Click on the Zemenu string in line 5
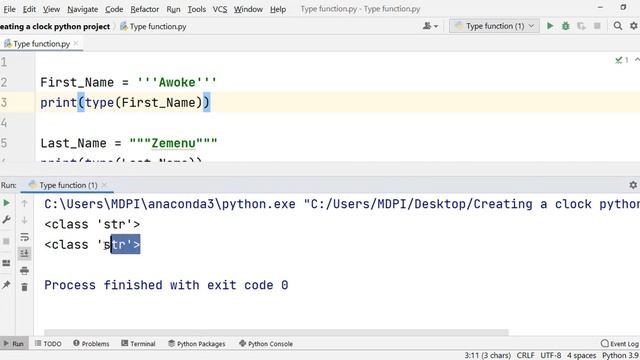The width and height of the screenshot is (640, 360). click(173, 143)
